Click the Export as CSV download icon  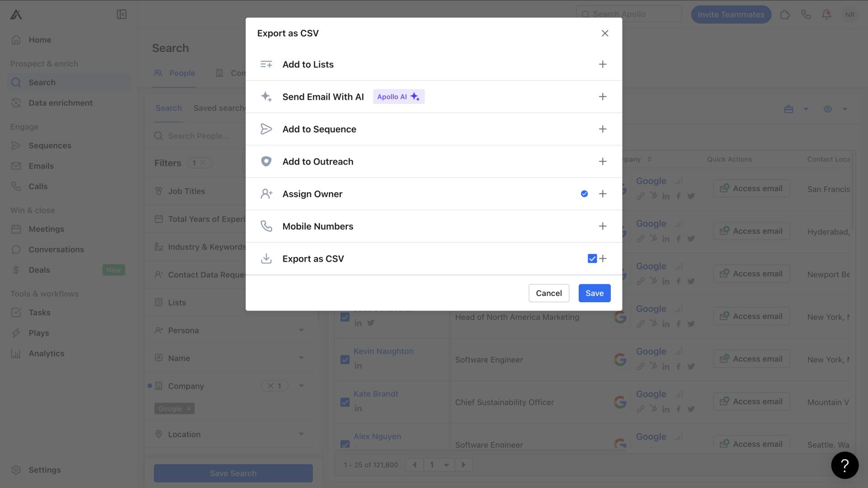pos(266,258)
